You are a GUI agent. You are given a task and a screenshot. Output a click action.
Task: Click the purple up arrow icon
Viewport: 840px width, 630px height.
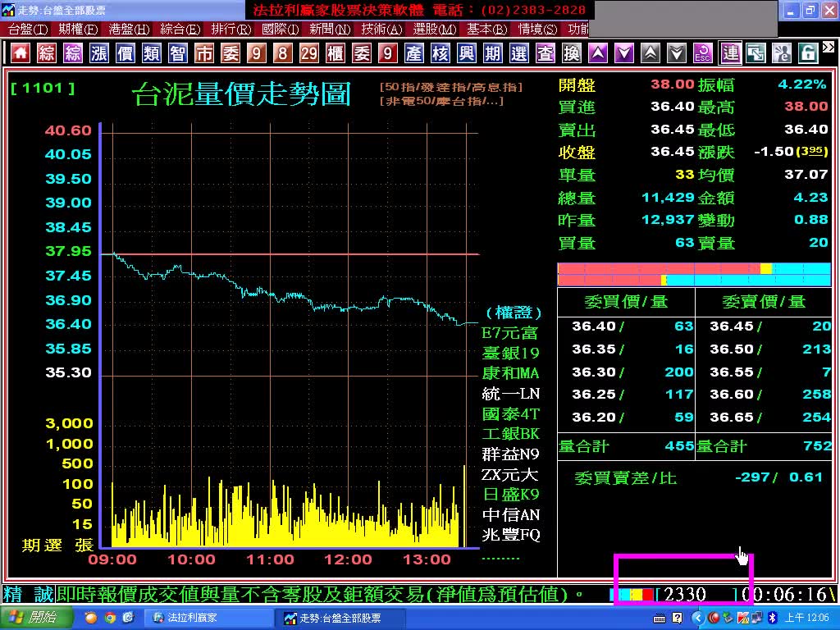pyautogui.click(x=598, y=53)
